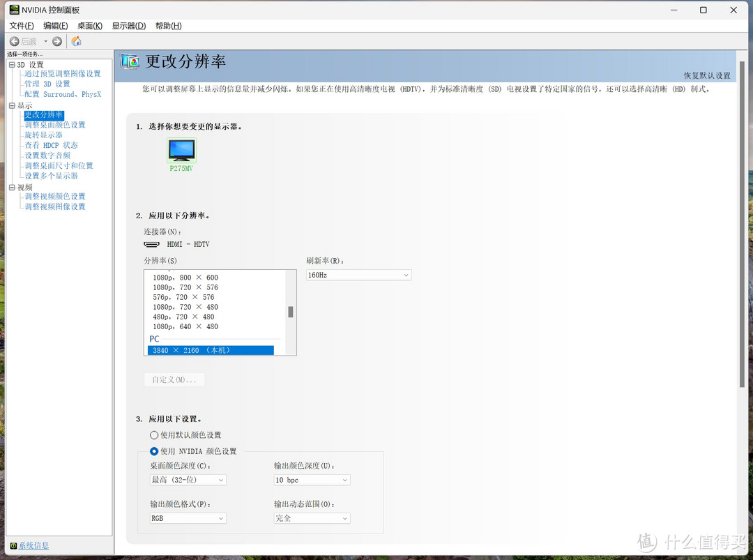Select resolution 480p, 720 × 480

click(183, 317)
